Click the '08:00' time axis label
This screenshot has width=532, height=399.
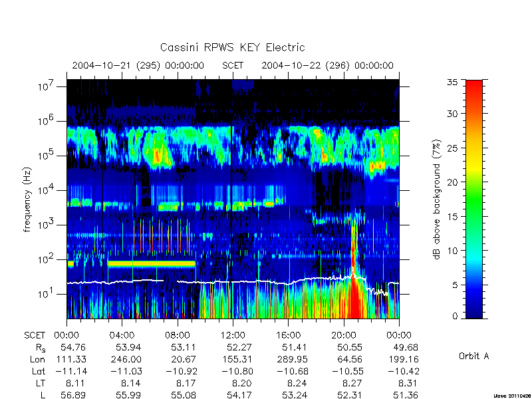coord(177,335)
